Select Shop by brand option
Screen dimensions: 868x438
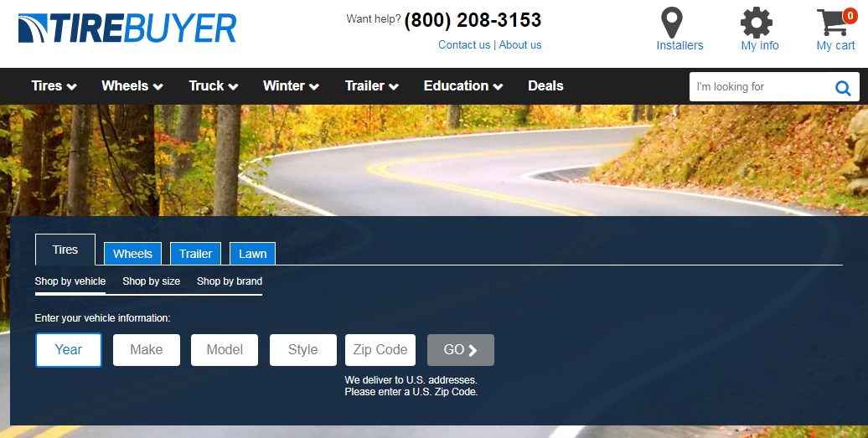pyautogui.click(x=230, y=281)
